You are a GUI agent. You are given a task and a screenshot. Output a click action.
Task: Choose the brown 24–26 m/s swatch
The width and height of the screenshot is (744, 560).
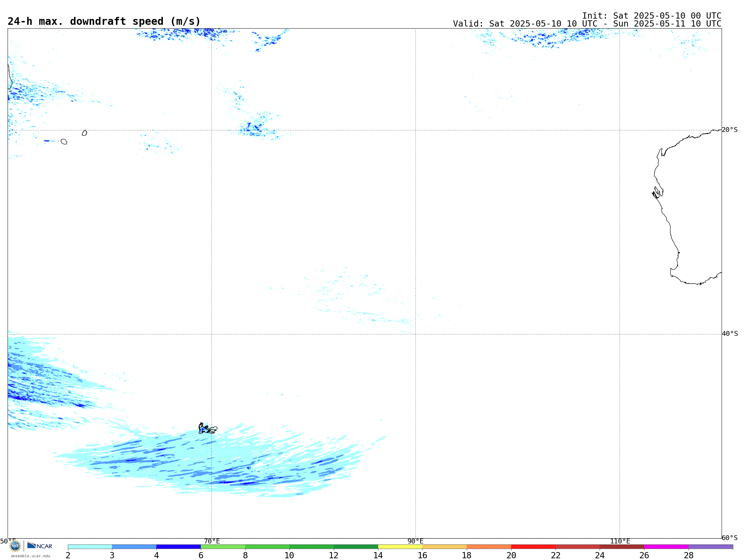click(622, 547)
